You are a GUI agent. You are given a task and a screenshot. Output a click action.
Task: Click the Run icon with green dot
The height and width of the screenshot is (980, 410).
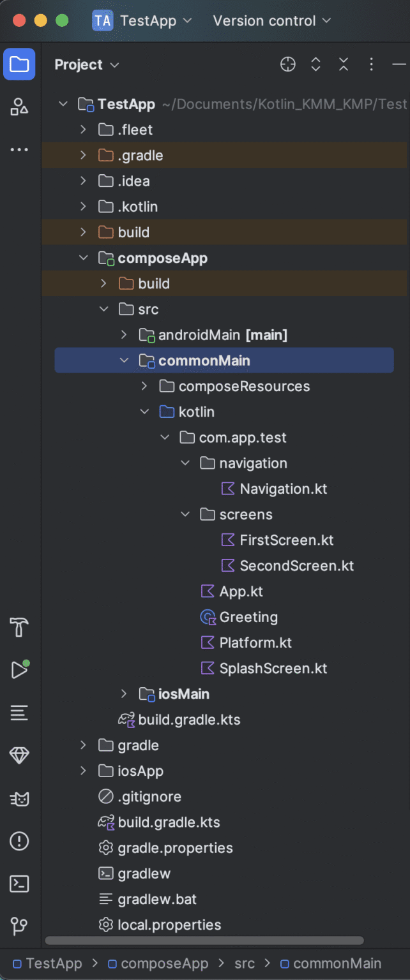pos(19,670)
